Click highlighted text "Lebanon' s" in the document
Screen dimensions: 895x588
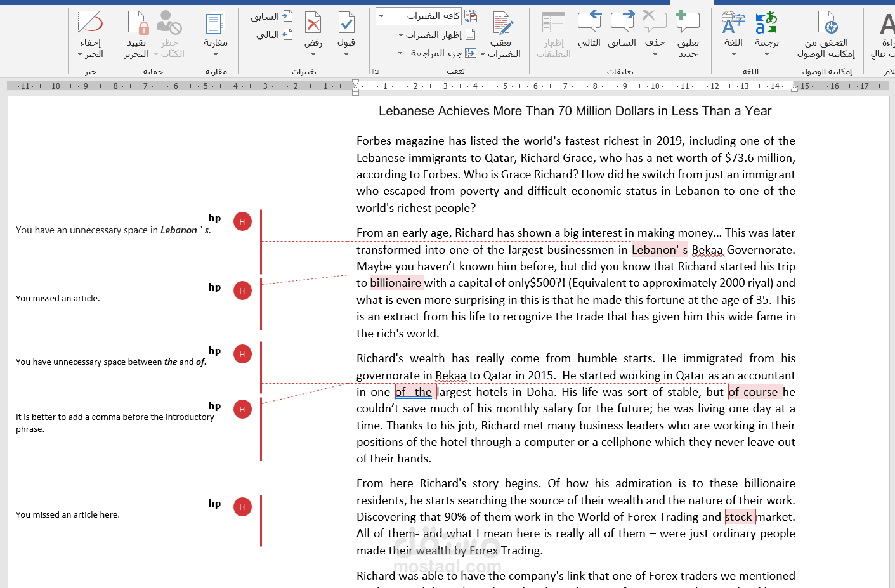[x=660, y=250]
